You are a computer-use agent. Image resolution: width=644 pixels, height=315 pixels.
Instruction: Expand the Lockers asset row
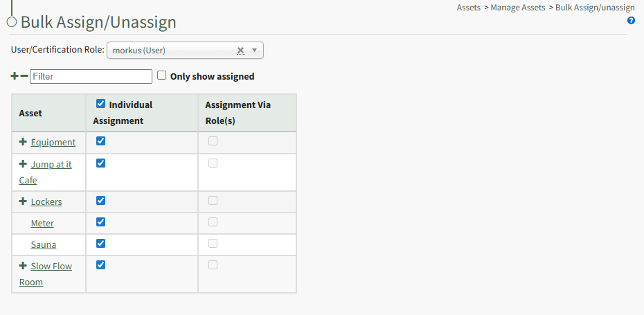(x=23, y=201)
